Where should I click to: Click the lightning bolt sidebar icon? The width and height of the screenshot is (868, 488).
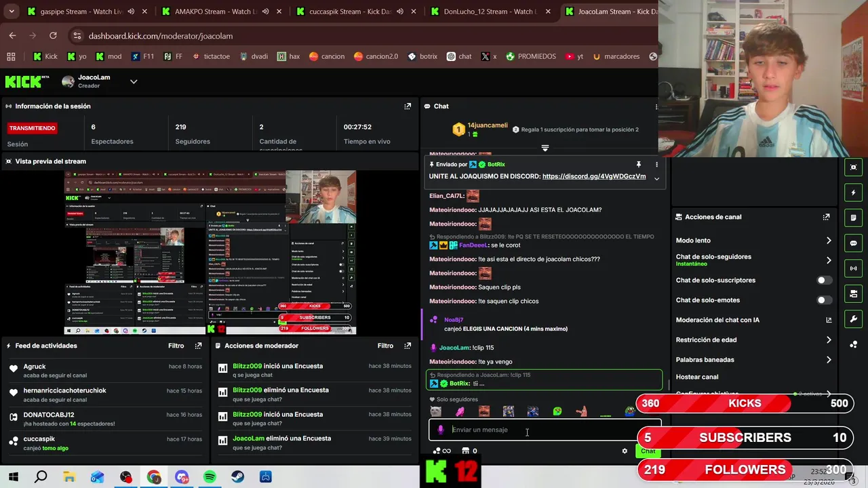pos(853,192)
